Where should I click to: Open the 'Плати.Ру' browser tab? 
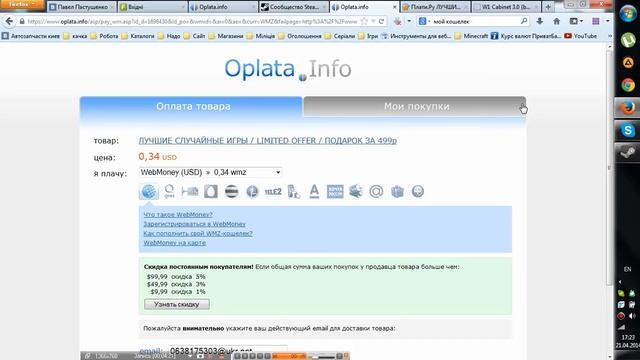435,7
